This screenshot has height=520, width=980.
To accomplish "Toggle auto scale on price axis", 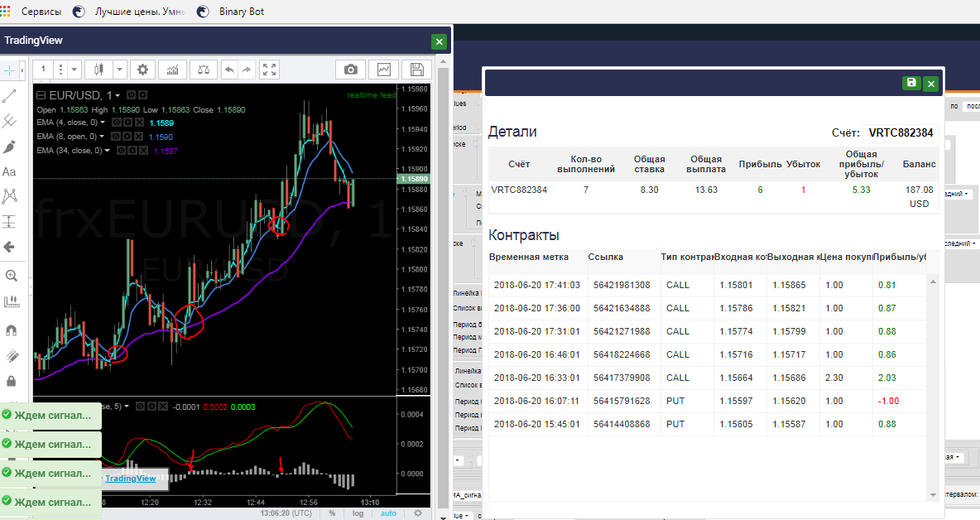I will pos(388,513).
